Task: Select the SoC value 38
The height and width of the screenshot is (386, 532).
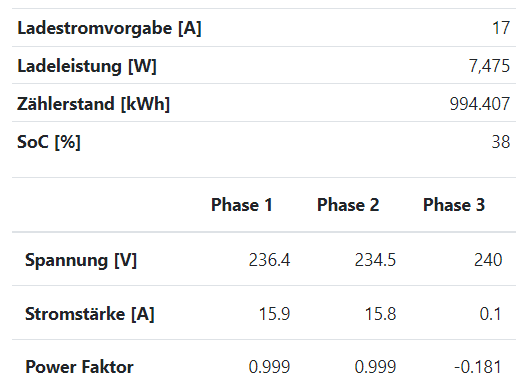Action: [501, 142]
